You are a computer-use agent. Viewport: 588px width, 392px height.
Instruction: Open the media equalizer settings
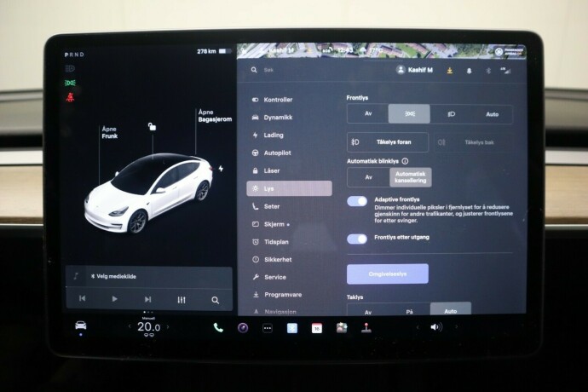click(x=182, y=300)
